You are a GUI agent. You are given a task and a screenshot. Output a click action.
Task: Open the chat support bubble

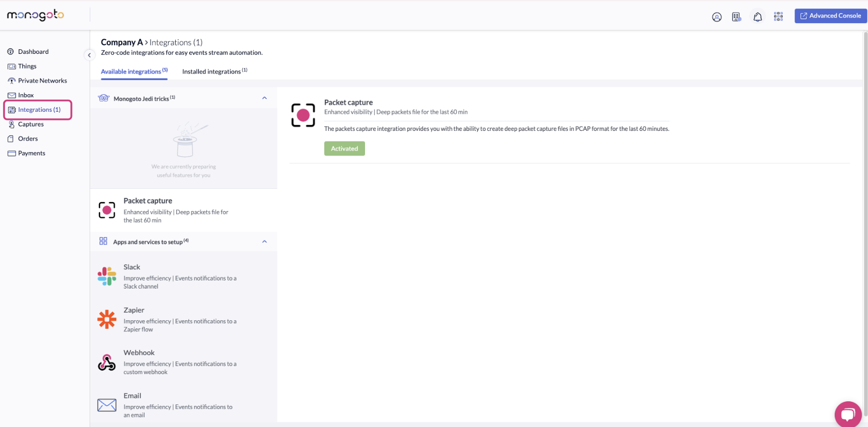coord(848,414)
